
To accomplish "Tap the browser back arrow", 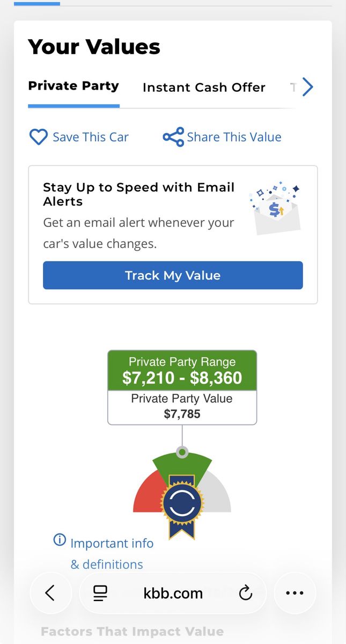I will pos(50,593).
